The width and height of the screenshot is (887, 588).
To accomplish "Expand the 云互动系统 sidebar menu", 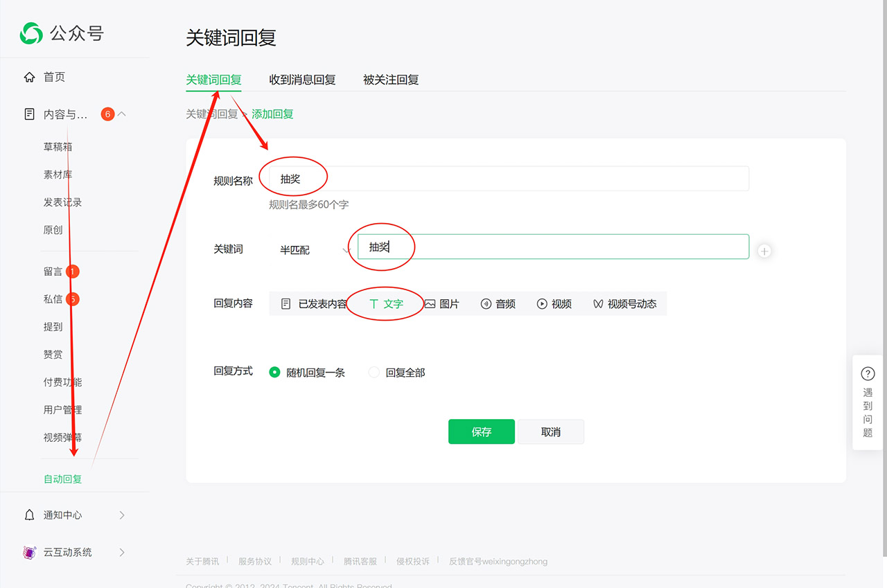I will [122, 552].
